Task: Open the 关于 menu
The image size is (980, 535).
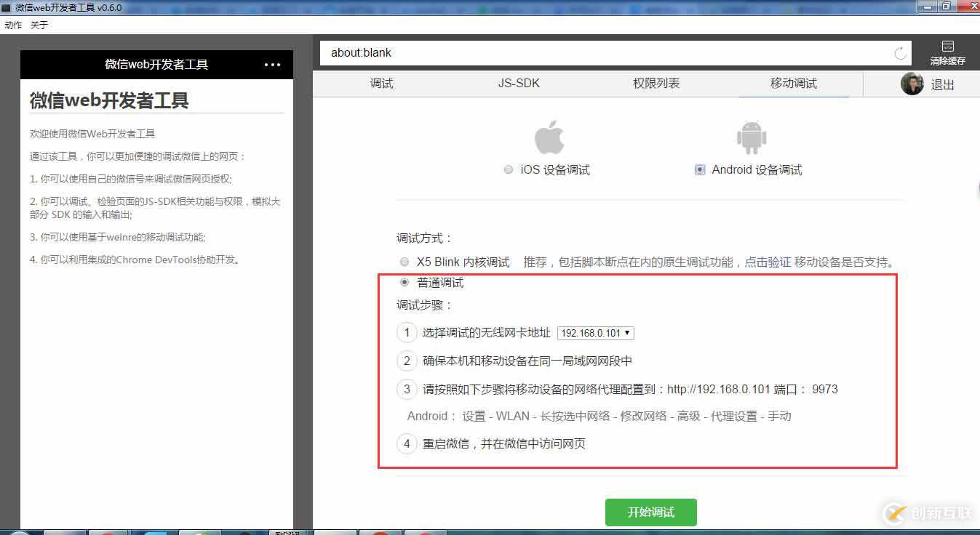Action: (39, 25)
